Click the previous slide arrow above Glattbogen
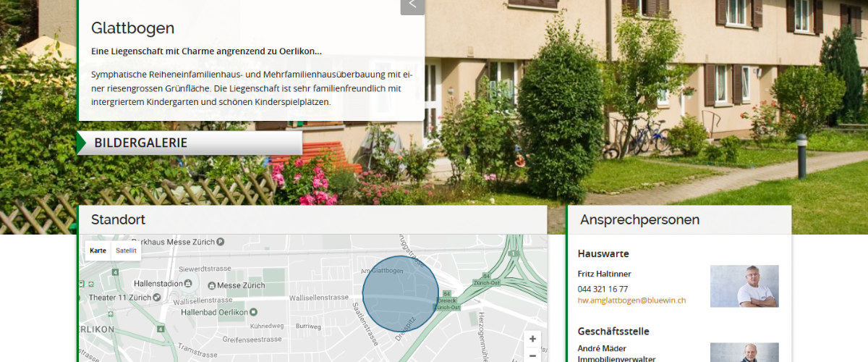The height and width of the screenshot is (362, 868). pos(412,5)
